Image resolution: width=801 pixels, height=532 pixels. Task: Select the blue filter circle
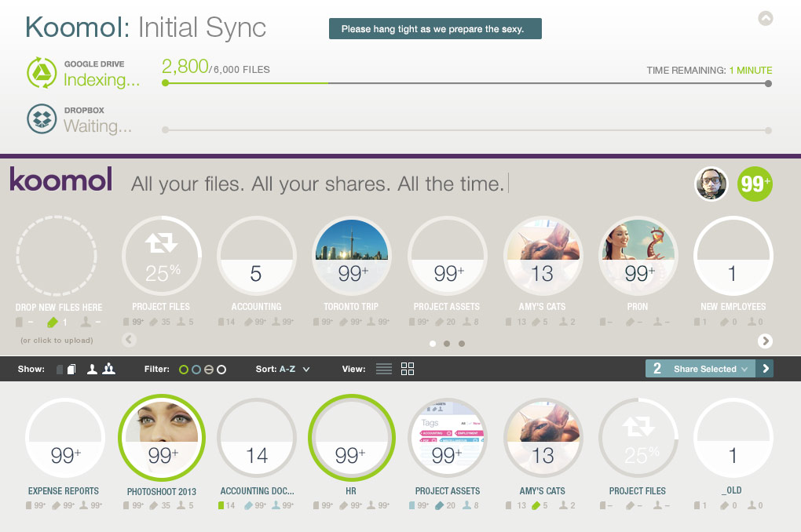(x=196, y=370)
